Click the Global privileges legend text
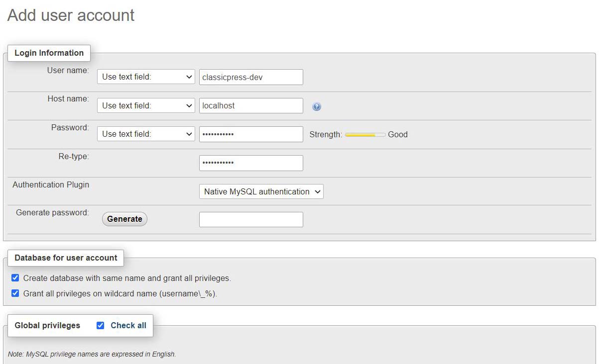599x364 pixels. click(x=47, y=325)
